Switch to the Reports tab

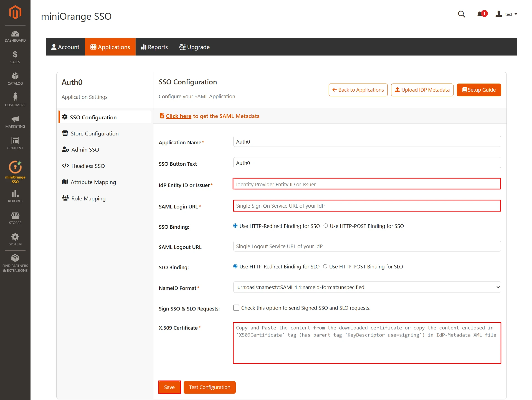coord(154,47)
